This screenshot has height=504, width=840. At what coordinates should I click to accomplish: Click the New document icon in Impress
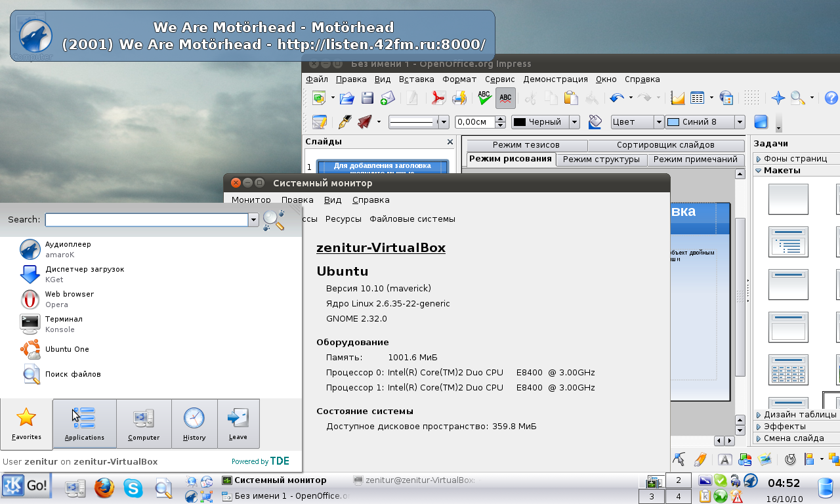click(319, 98)
